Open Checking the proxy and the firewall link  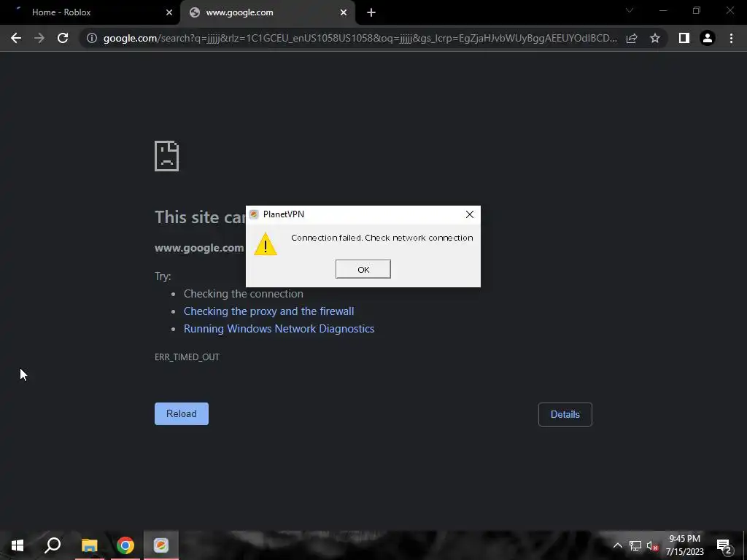point(268,311)
